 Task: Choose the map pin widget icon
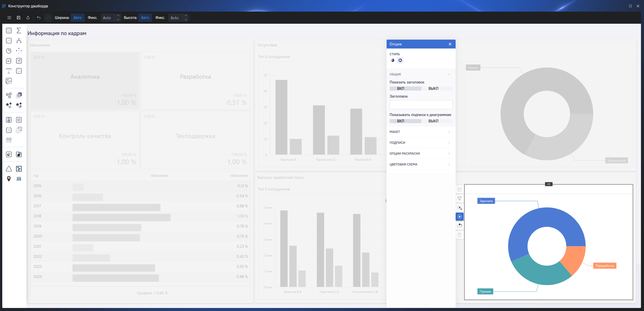[x=9, y=179]
